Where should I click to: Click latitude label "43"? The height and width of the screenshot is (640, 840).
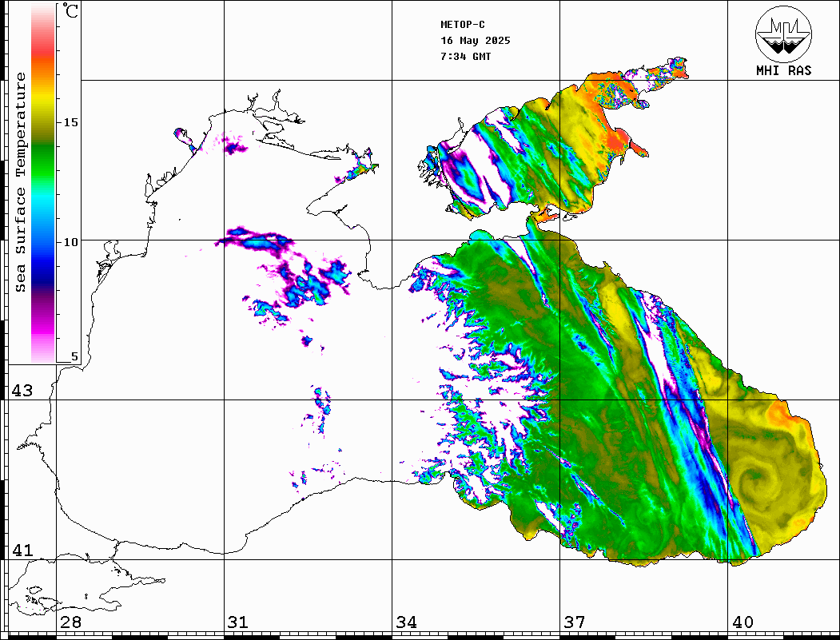[x=22, y=391]
